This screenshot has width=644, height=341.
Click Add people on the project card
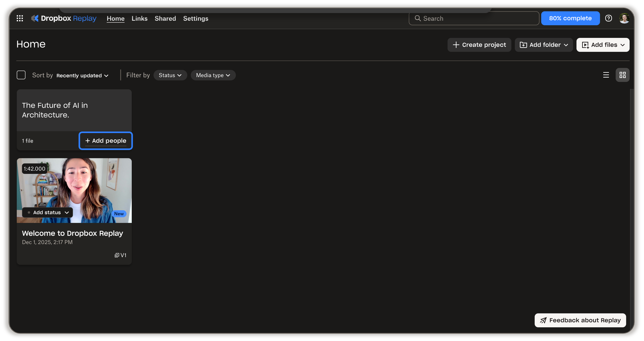[106, 141]
